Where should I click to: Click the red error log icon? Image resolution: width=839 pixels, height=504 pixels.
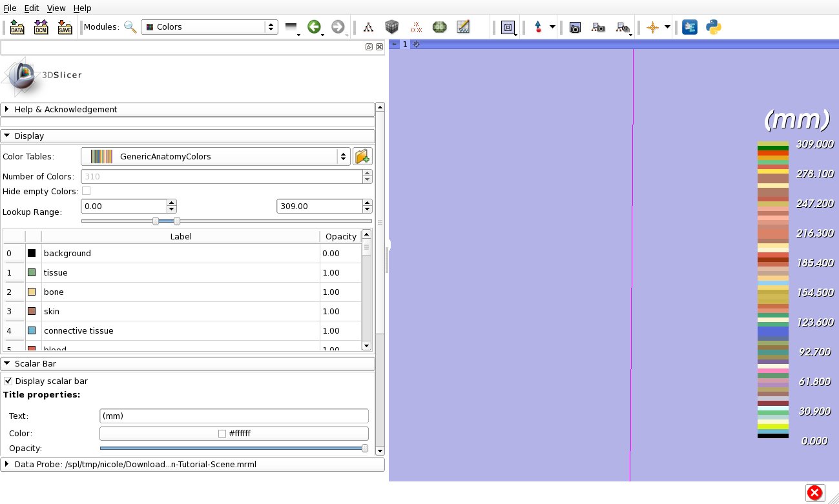click(x=814, y=493)
